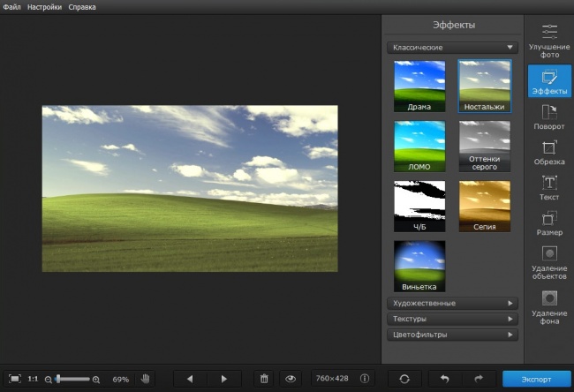
Task: Apply the Драма effect thumbnail
Action: [419, 87]
